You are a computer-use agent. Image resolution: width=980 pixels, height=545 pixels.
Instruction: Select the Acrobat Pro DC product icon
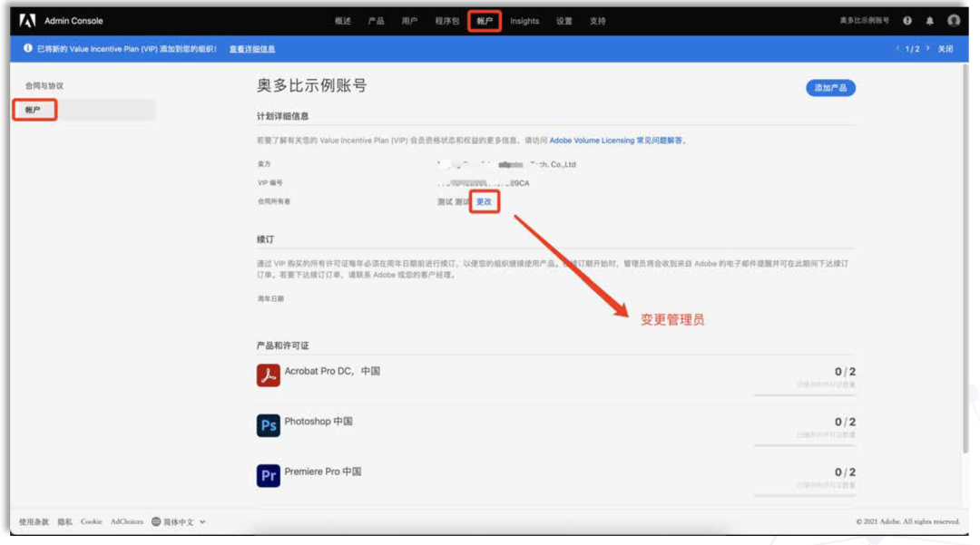point(267,375)
